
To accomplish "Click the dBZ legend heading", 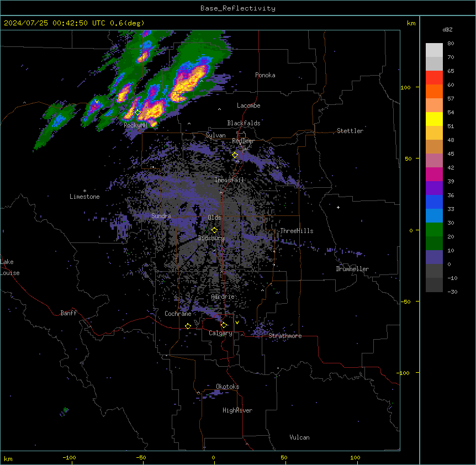I will (447, 29).
